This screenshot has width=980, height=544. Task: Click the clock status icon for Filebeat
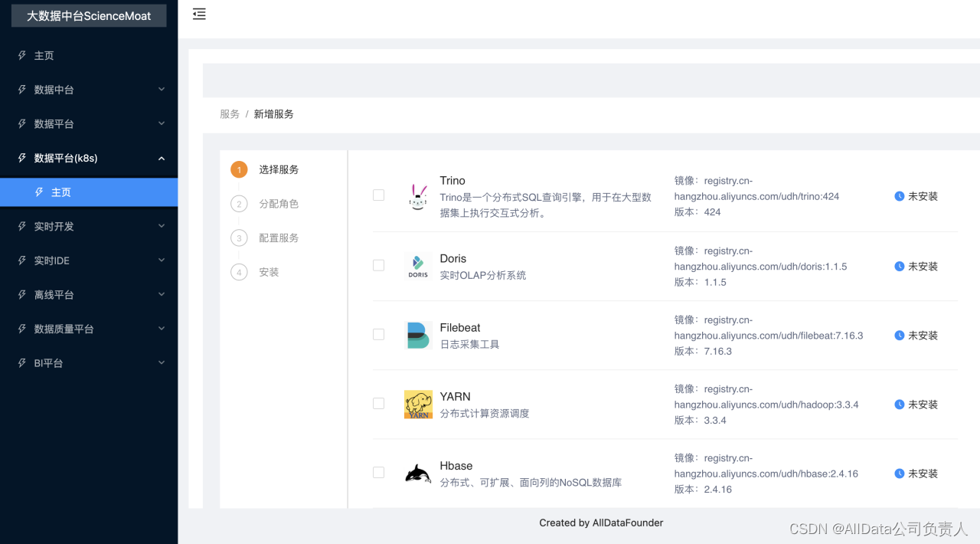(x=900, y=336)
